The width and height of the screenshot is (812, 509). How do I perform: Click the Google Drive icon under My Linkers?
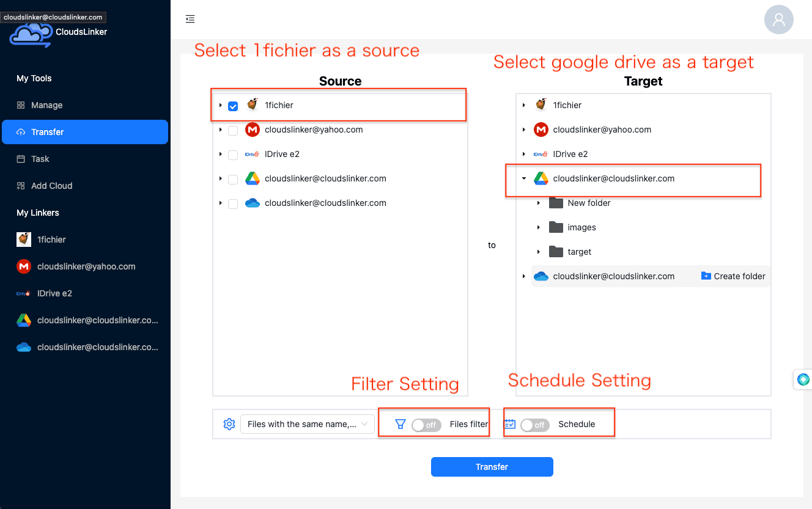click(x=24, y=320)
